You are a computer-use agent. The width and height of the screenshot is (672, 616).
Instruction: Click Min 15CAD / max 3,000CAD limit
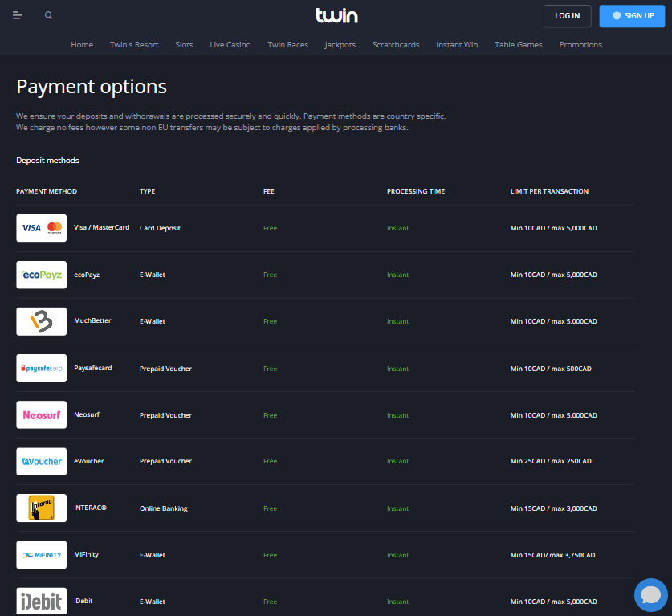click(x=554, y=508)
